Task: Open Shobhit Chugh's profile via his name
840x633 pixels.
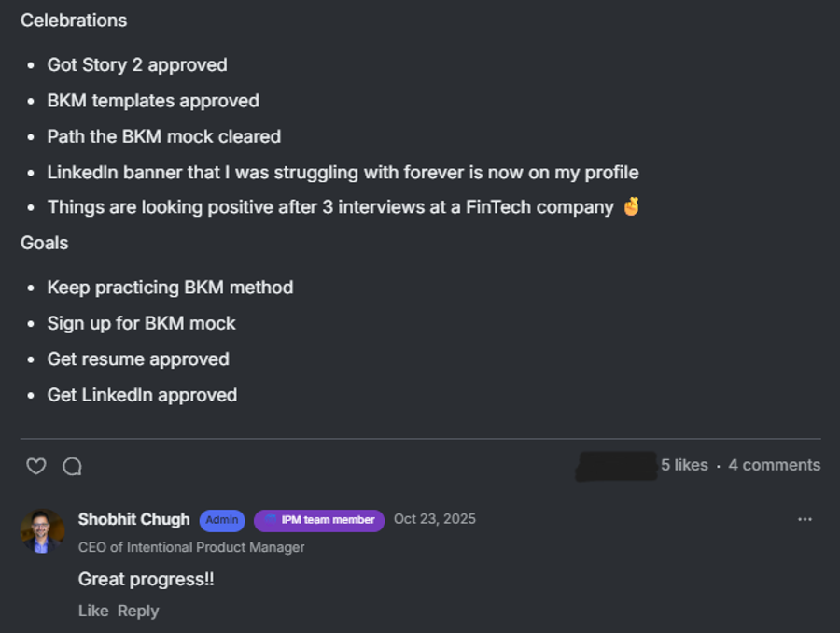Action: pyautogui.click(x=134, y=519)
